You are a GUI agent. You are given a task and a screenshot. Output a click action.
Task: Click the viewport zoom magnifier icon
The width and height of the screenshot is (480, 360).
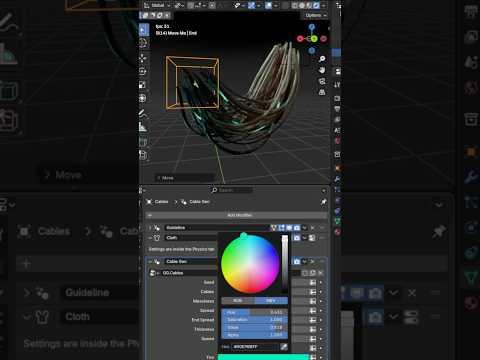point(322,59)
